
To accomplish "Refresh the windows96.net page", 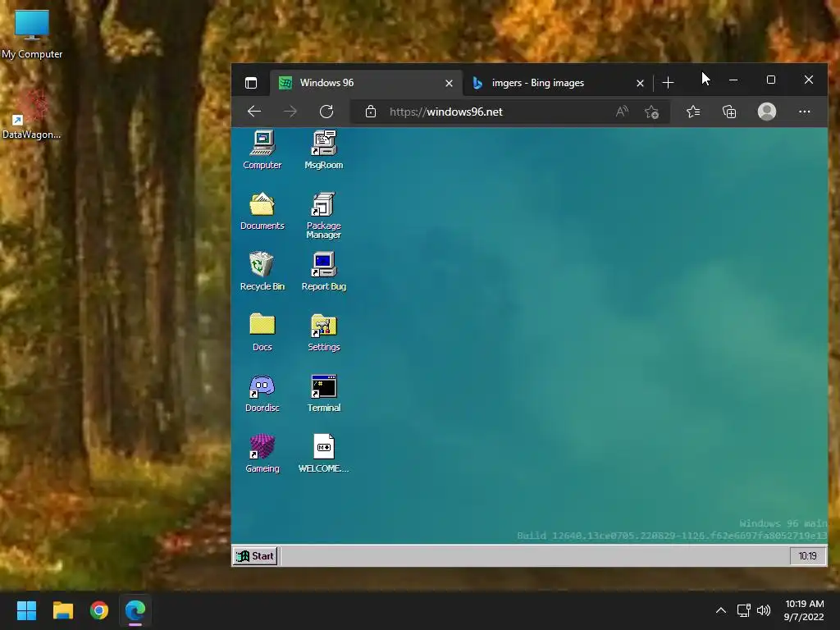I will [x=326, y=112].
